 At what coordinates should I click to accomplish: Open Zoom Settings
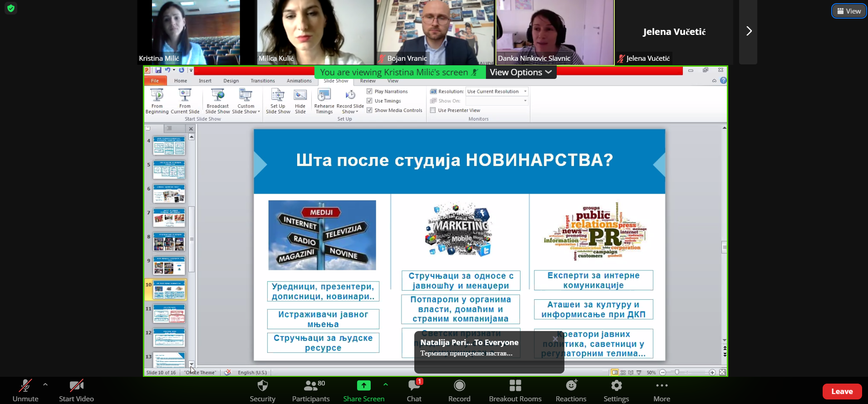616,390
